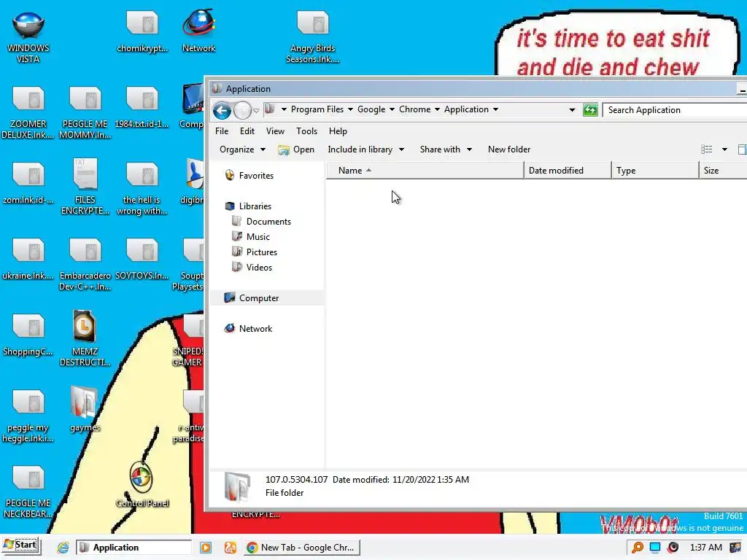
Task: Select desktop Network shortcut icon
Action: 198,31
